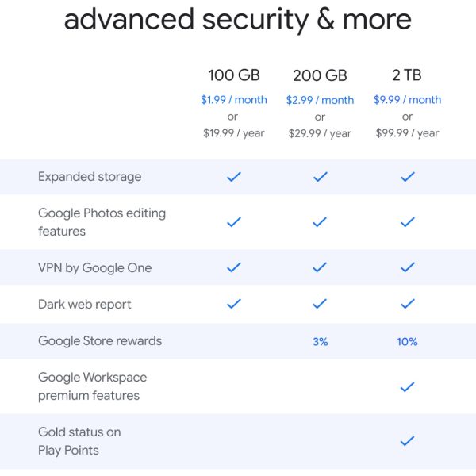The height and width of the screenshot is (476, 476).
Task: Click Google Workspace premium features checkmark
Action: 407,387
